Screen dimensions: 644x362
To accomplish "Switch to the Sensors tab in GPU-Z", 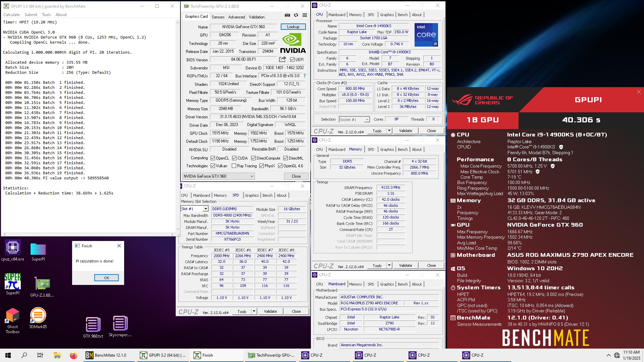I will [x=218, y=17].
